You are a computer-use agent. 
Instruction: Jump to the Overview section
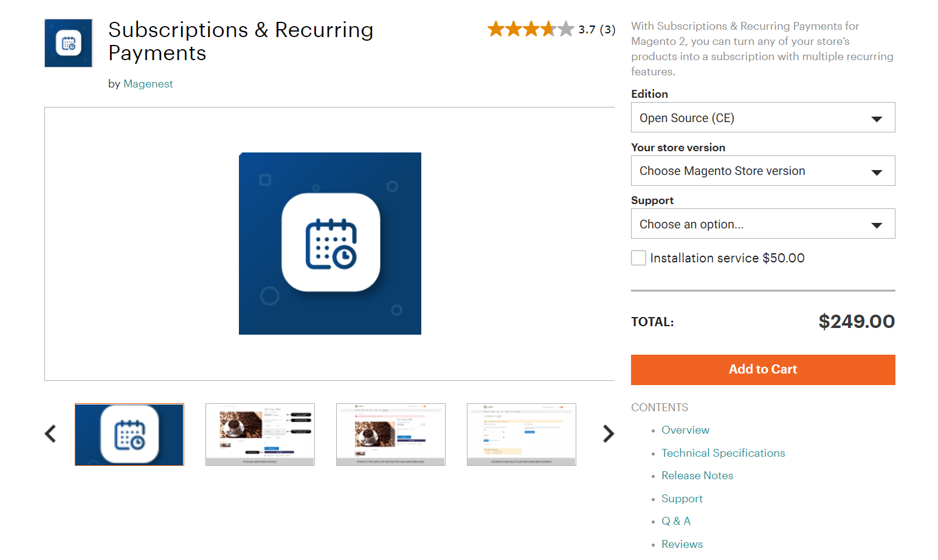click(685, 430)
